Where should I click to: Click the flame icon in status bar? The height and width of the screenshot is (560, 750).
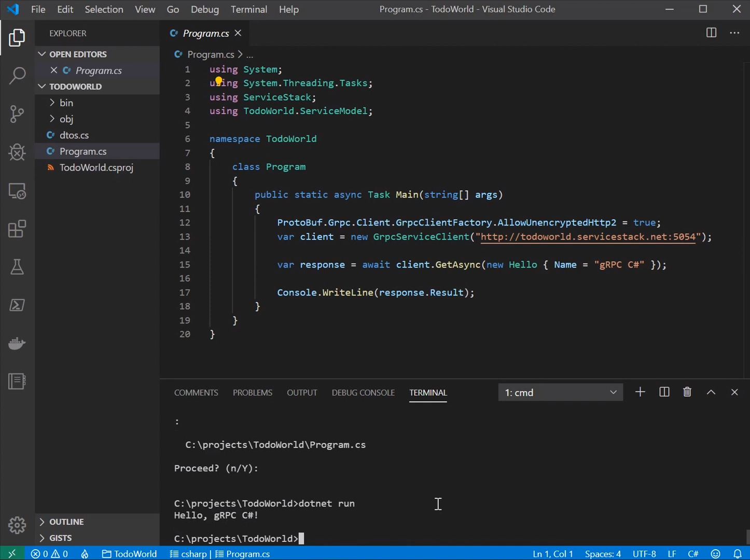[x=85, y=554]
